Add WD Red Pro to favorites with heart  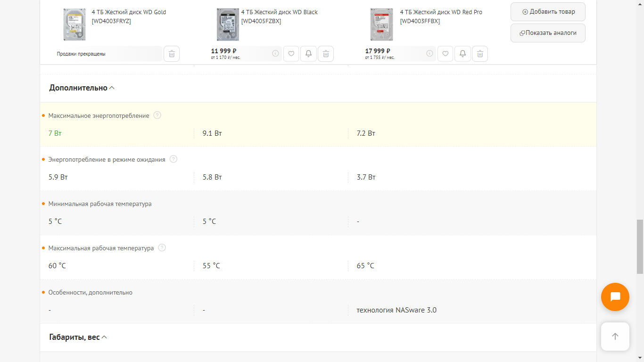pyautogui.click(x=446, y=54)
